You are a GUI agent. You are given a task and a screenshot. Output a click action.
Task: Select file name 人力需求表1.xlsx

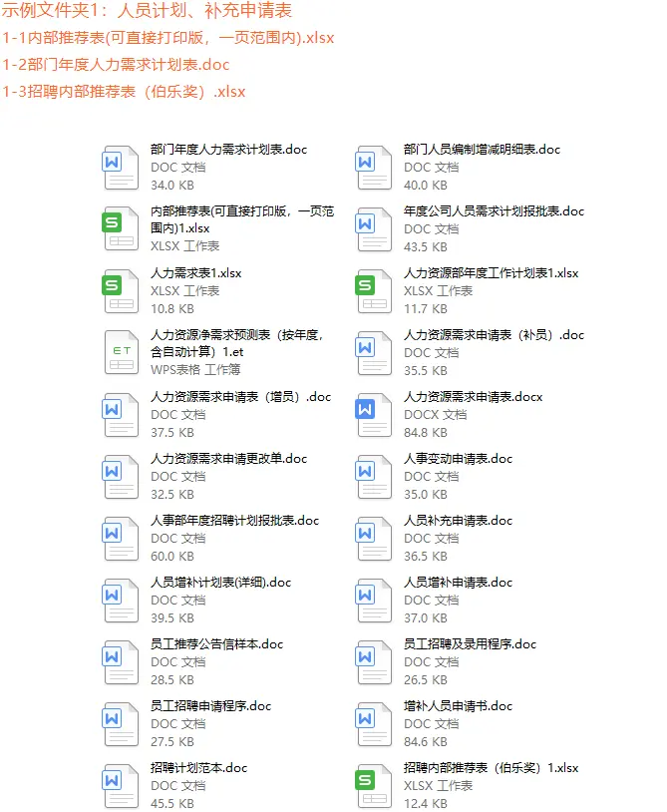point(196,273)
